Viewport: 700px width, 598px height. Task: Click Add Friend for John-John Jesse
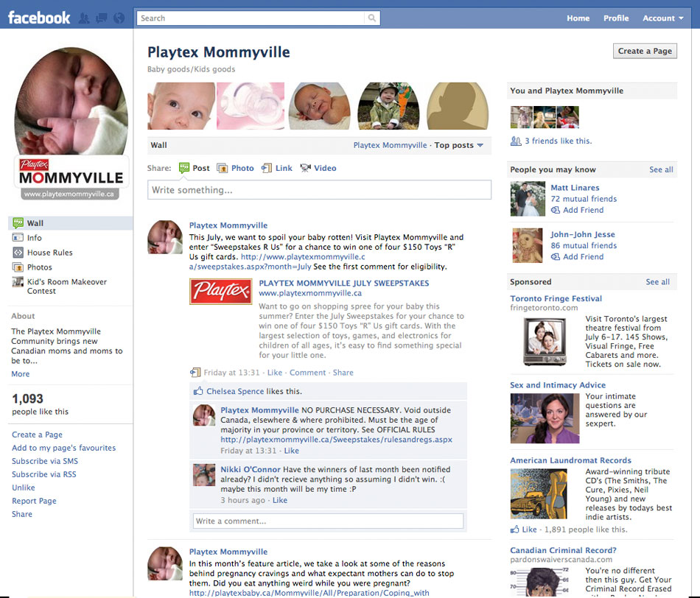coord(583,256)
